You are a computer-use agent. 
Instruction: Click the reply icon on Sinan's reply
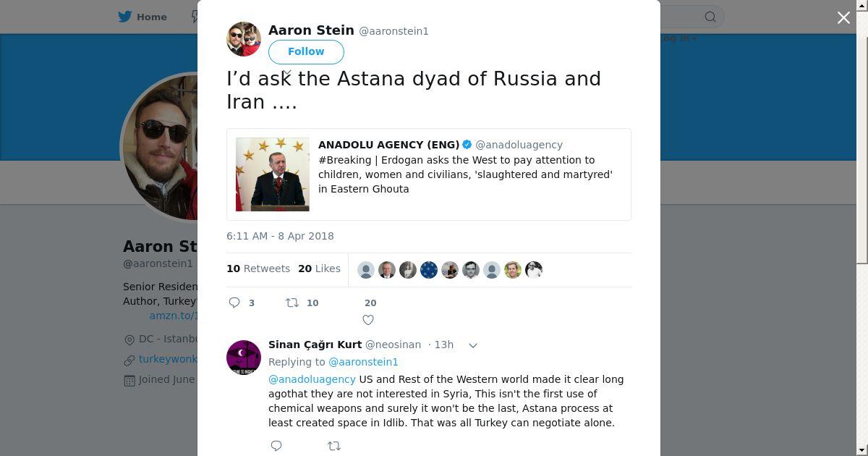[x=276, y=446]
